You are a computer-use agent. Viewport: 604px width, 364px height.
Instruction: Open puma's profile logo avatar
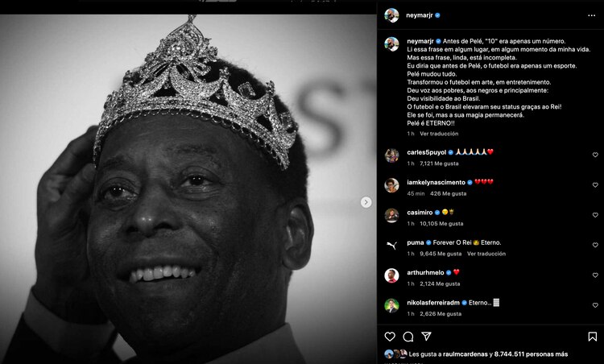pyautogui.click(x=391, y=246)
